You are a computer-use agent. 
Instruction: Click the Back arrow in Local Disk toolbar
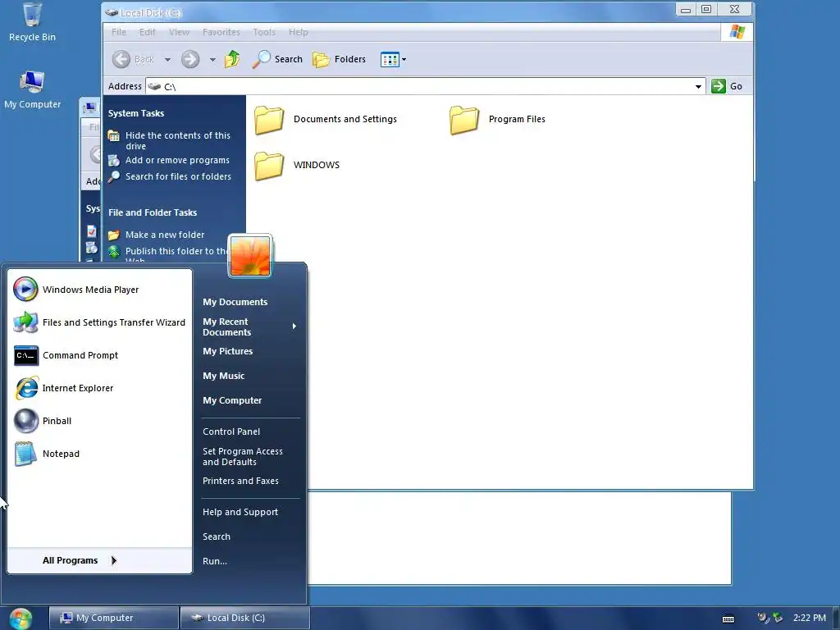click(x=121, y=59)
